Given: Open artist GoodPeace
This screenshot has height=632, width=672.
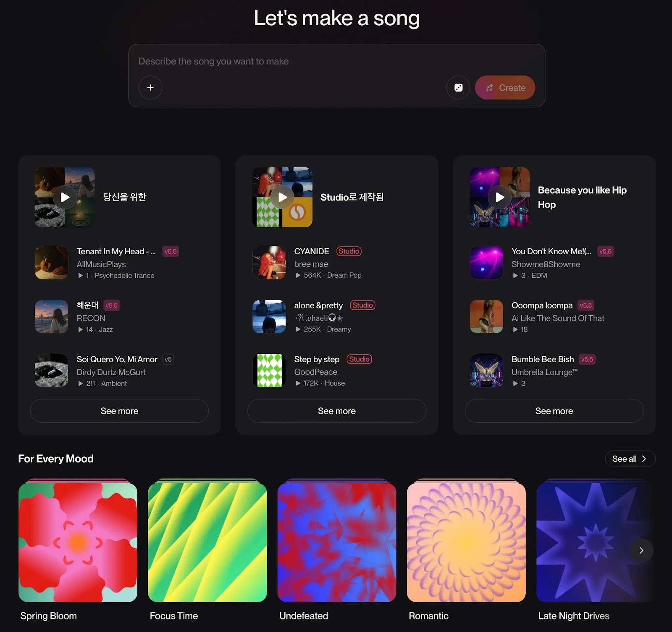Looking at the screenshot, I should click(315, 372).
